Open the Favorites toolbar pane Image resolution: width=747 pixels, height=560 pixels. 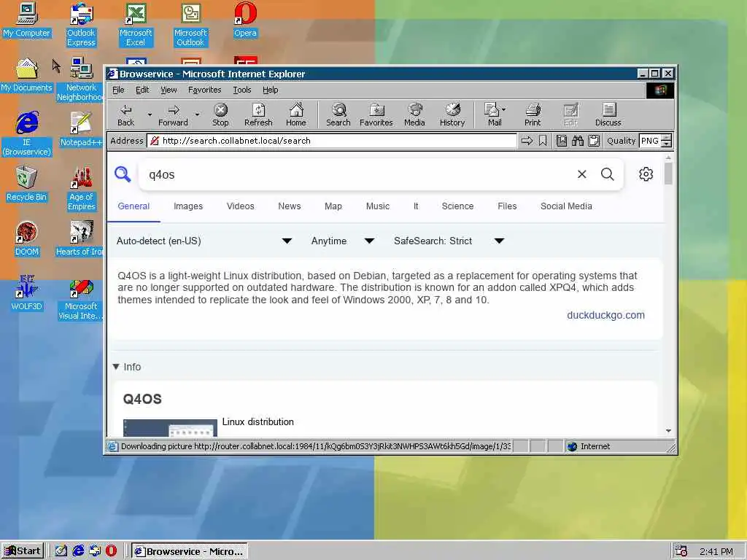pyautogui.click(x=376, y=114)
